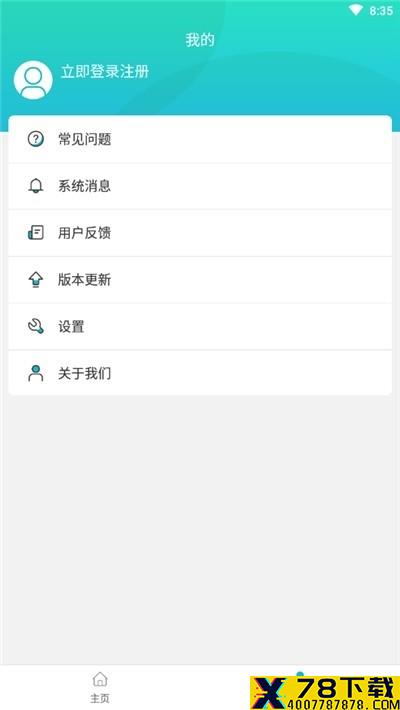
Task: Open 立即登录注册 login link
Action: click(105, 72)
